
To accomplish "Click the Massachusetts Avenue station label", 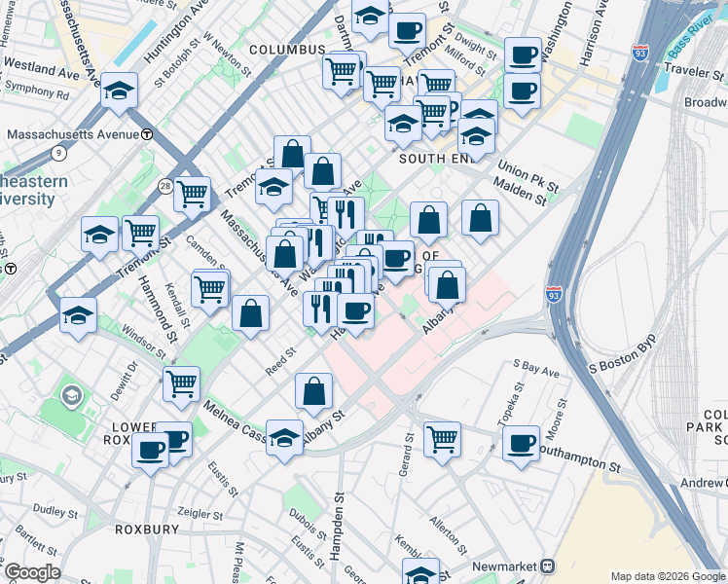I will pyautogui.click(x=73, y=134).
